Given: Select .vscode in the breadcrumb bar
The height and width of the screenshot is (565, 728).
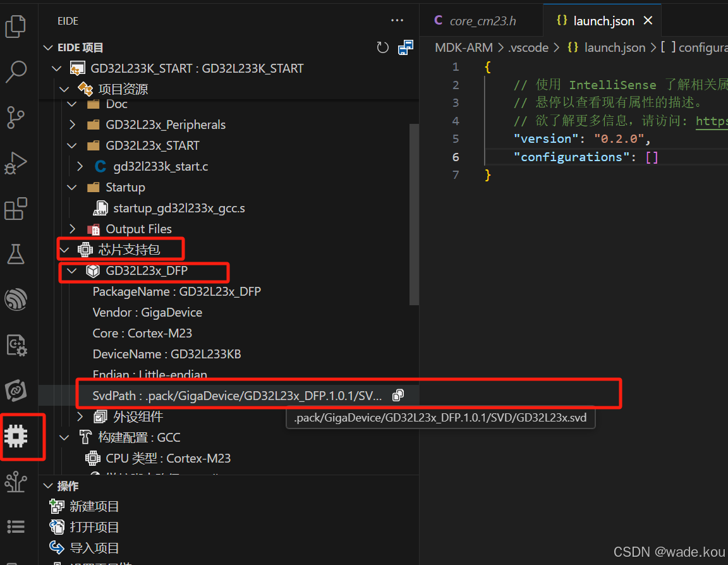Looking at the screenshot, I should point(529,47).
